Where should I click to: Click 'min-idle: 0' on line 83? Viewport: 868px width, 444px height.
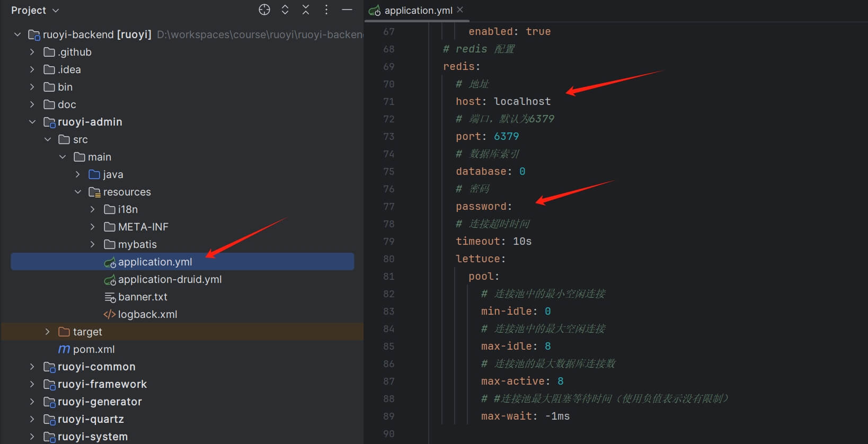click(x=516, y=311)
